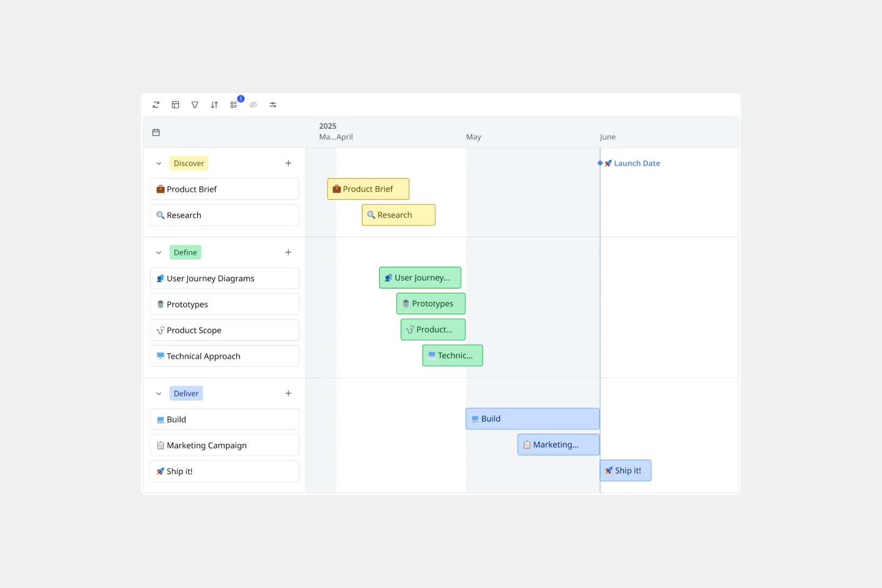Click mouse icon in Prototypes row
Image resolution: width=882 pixels, height=588 pixels.
(x=160, y=304)
